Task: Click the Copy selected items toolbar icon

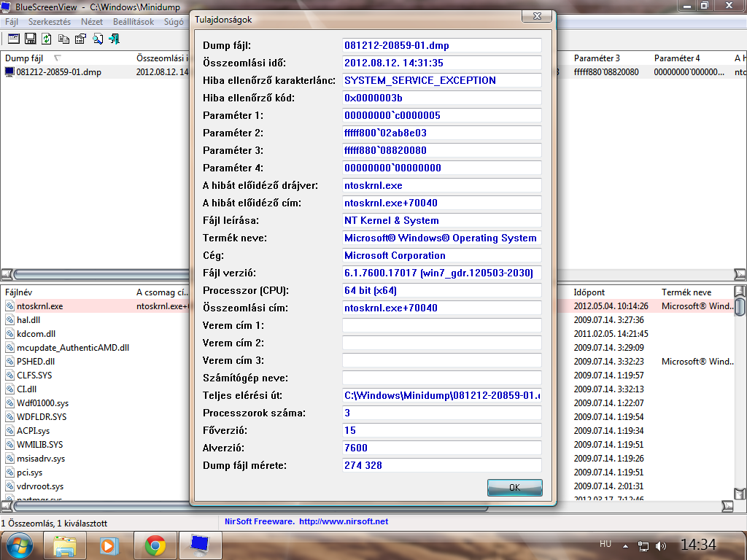Action: [x=63, y=39]
